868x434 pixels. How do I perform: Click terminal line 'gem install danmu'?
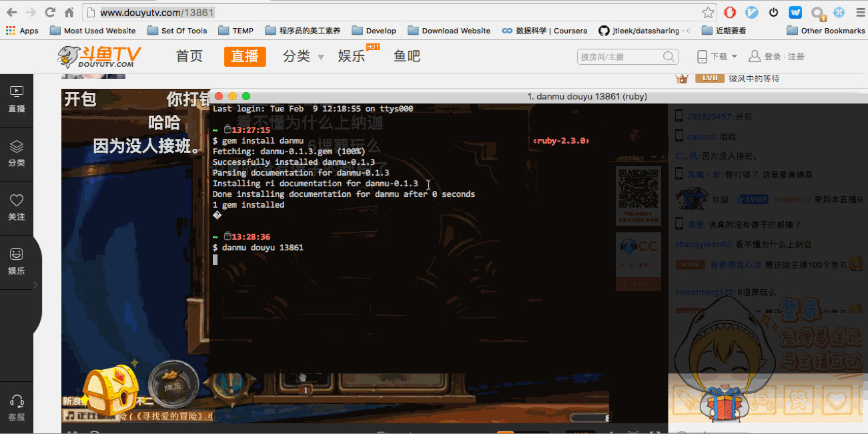tap(258, 141)
